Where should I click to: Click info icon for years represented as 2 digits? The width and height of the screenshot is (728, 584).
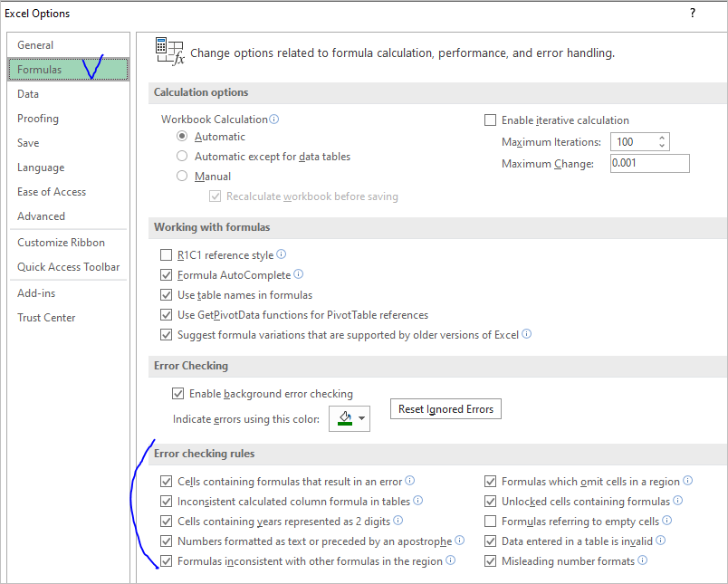pos(398,521)
